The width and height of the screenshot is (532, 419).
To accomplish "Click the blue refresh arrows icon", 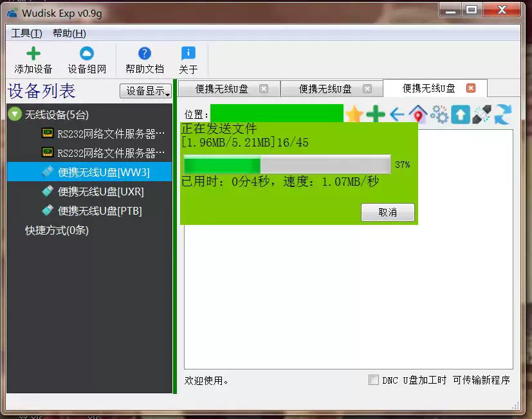I will pyautogui.click(x=503, y=114).
